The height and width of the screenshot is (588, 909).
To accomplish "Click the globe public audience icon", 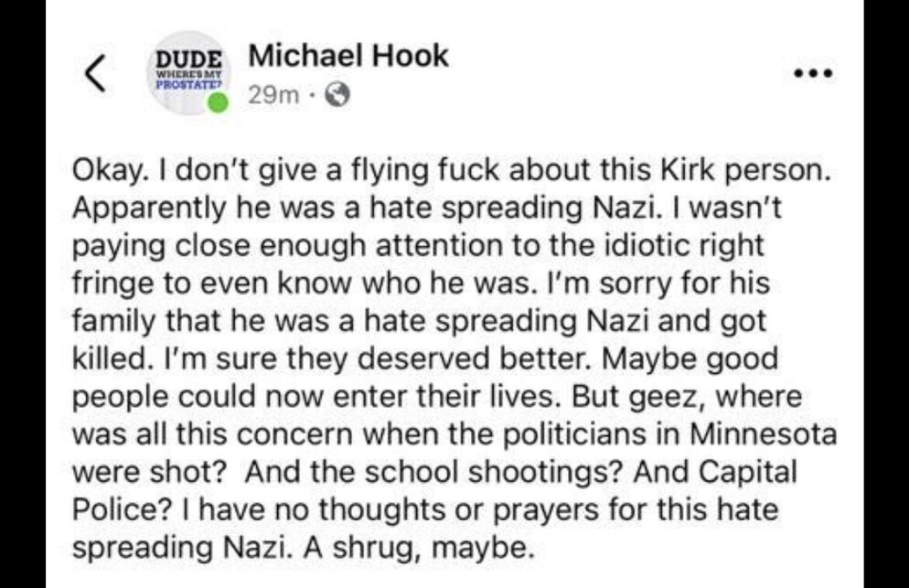I will [x=339, y=94].
